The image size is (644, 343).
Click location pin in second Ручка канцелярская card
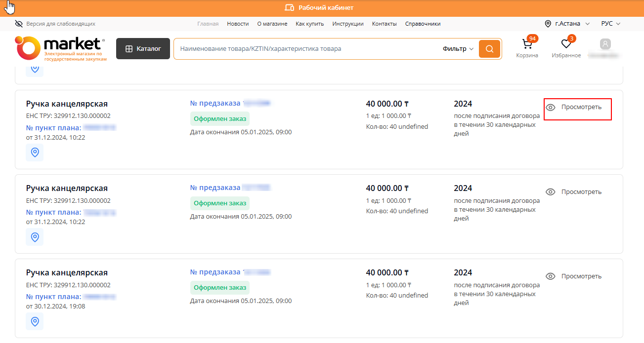point(35,237)
